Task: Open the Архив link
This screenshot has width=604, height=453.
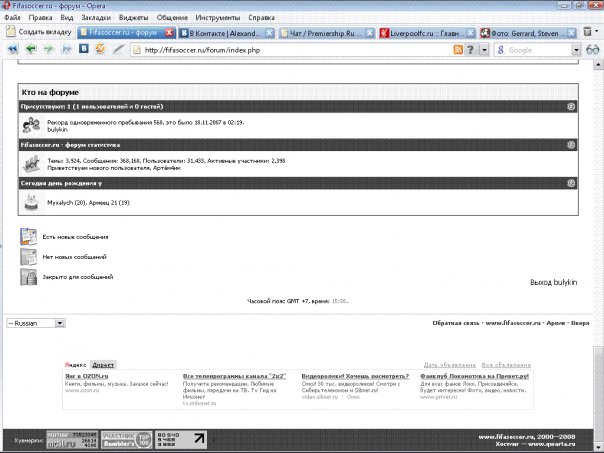Action: coord(556,323)
